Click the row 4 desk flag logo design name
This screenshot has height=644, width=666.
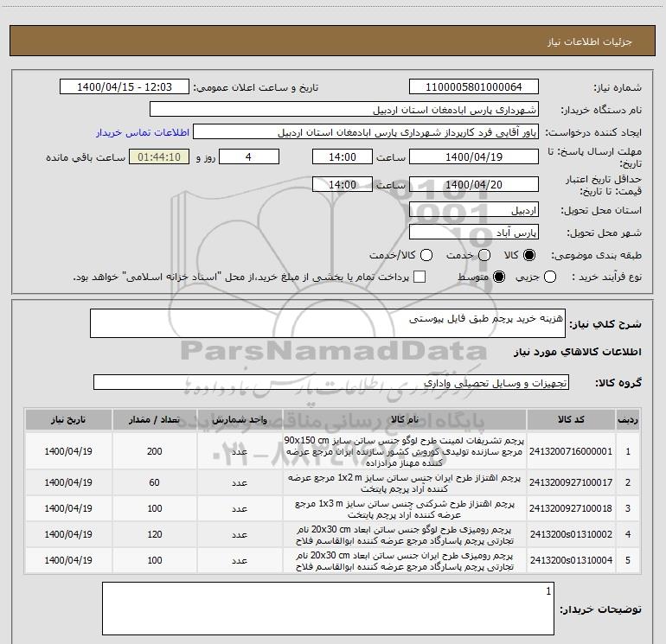click(405, 535)
